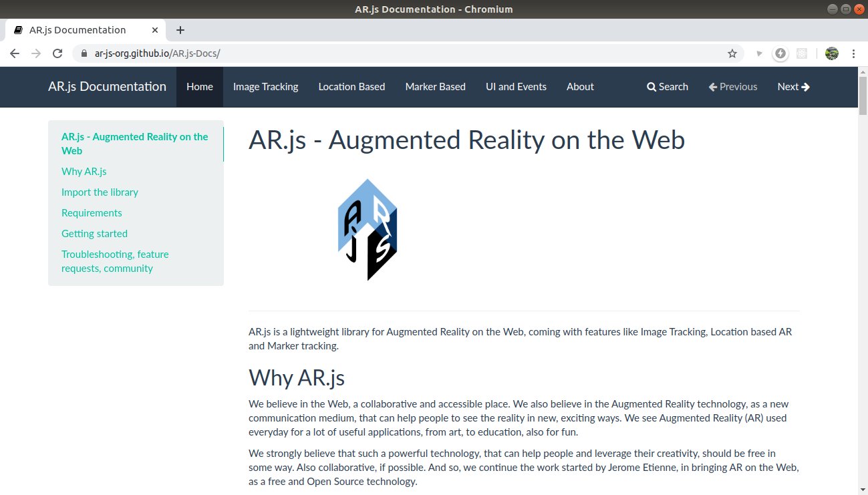Go to the Image Tracking page
Screen dimensions: 868x495
(x=265, y=87)
